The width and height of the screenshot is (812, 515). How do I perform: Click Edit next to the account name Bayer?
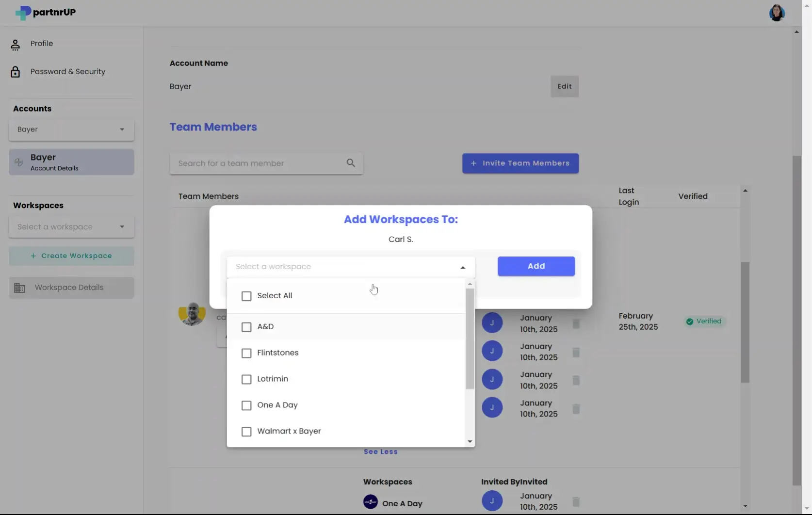(564, 86)
